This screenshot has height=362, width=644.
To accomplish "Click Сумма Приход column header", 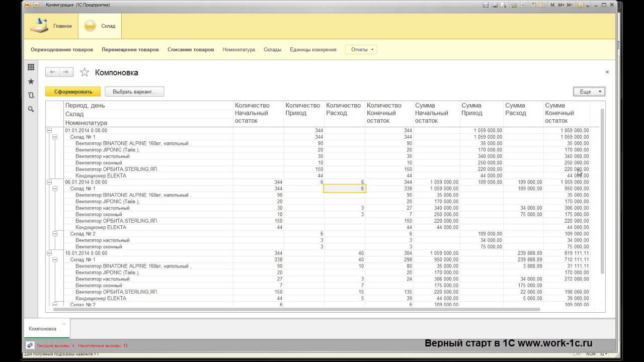I will (x=481, y=114).
